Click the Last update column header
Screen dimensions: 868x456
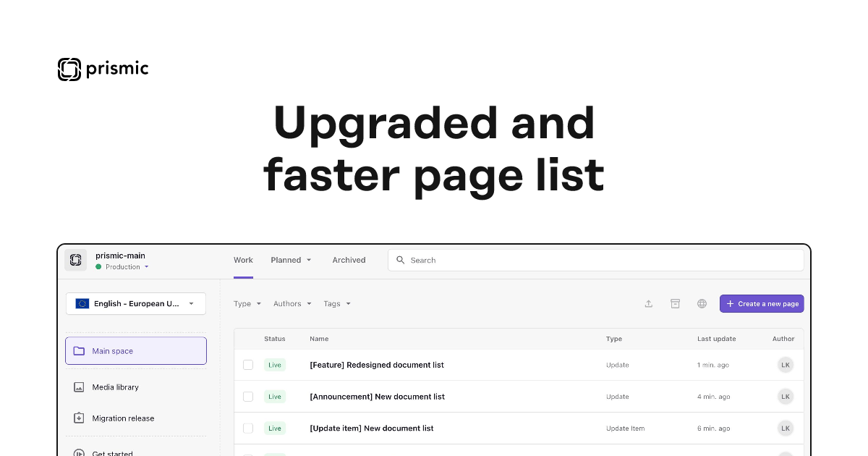pyautogui.click(x=717, y=339)
